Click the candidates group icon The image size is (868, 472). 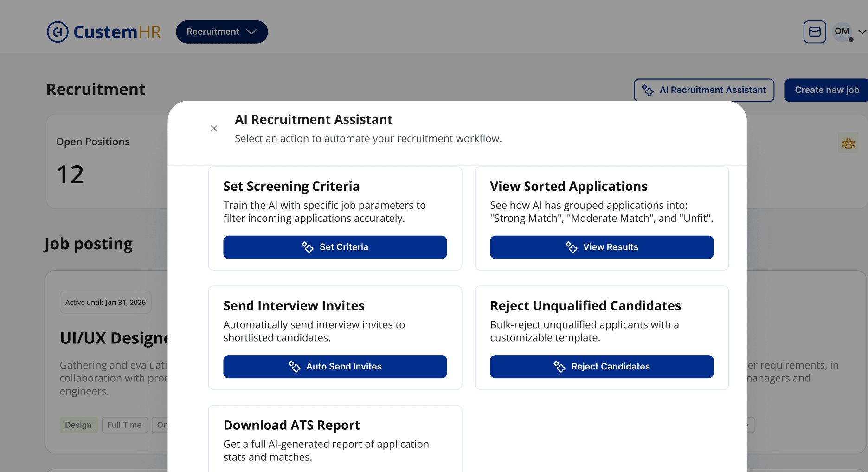849,143
